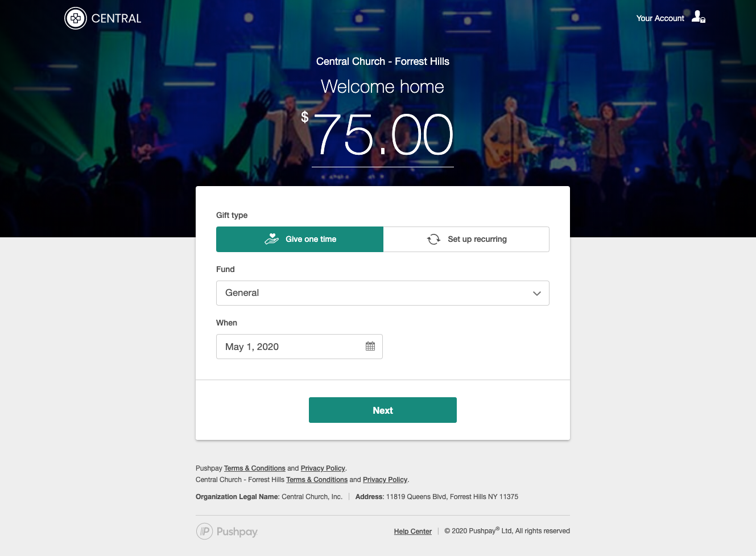This screenshot has height=556, width=756.
Task: Open Central Church Privacy Policy link
Action: pos(385,480)
